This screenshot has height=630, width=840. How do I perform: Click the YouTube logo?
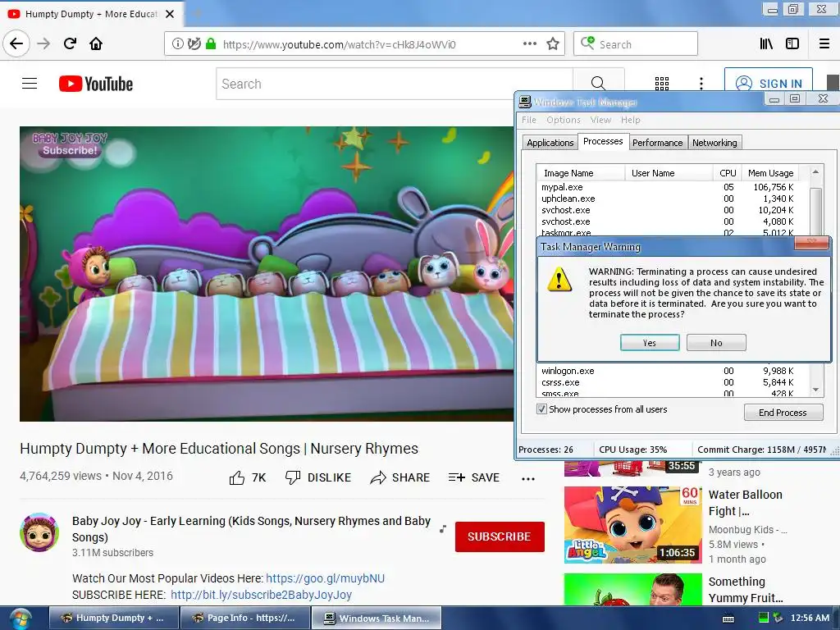(96, 84)
